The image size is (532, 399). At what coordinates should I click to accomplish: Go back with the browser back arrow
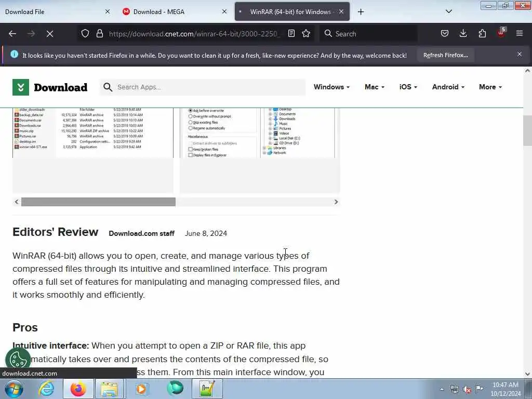click(12, 34)
